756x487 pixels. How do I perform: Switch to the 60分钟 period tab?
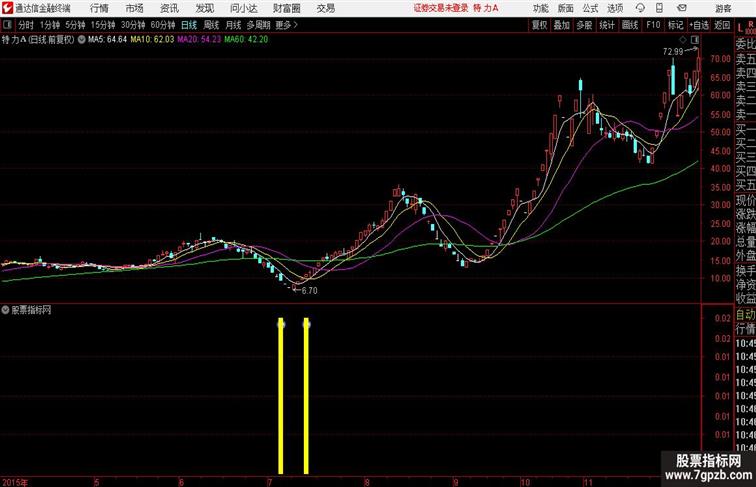point(162,25)
